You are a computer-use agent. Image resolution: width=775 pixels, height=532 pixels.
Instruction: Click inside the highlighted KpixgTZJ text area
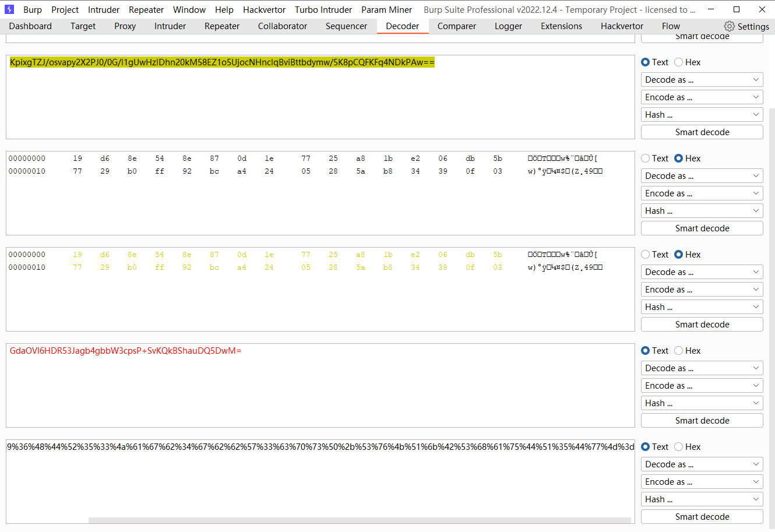320,97
